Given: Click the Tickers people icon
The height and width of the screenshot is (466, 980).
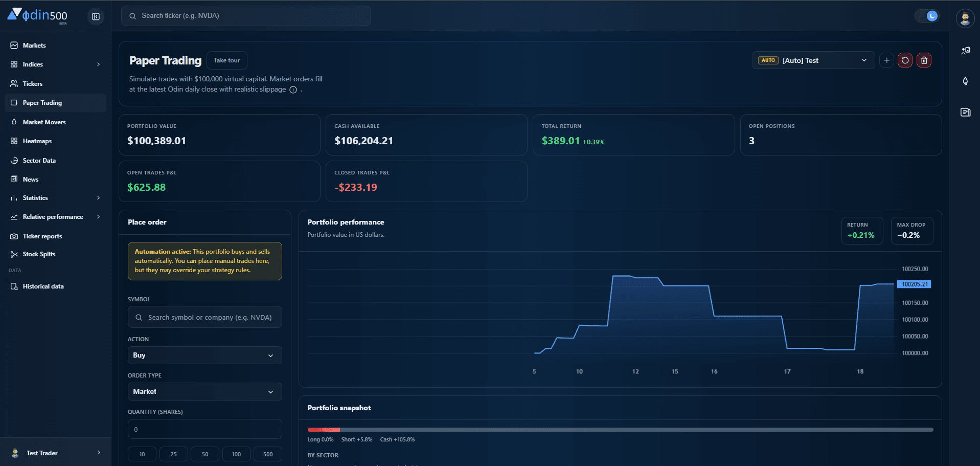Looking at the screenshot, I should tap(14, 83).
